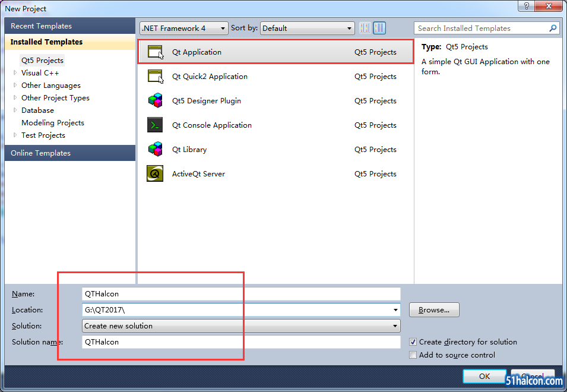567x392 pixels.
Task: Open the Sort by Default dropdown
Action: (x=308, y=28)
